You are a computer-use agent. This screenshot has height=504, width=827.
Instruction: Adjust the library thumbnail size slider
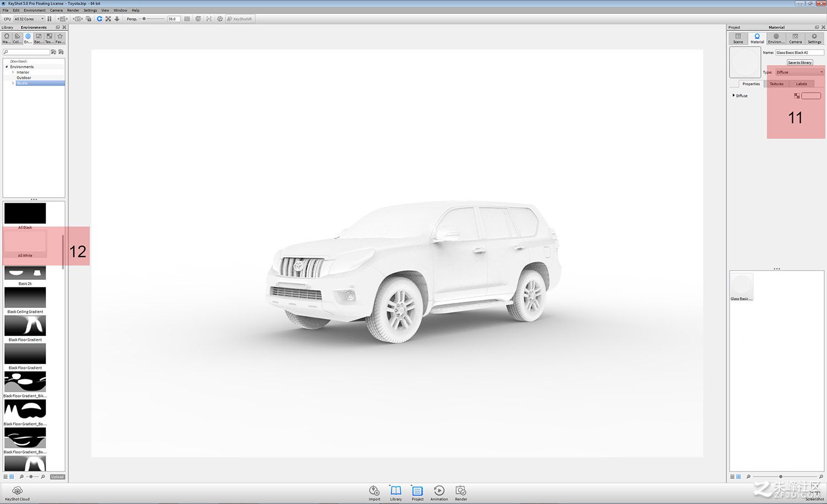tap(32, 476)
